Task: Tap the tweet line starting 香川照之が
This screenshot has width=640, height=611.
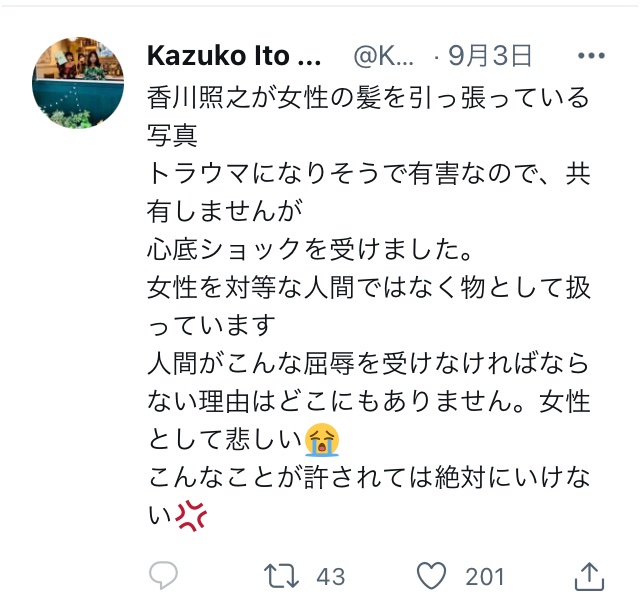Action: pyautogui.click(x=369, y=98)
